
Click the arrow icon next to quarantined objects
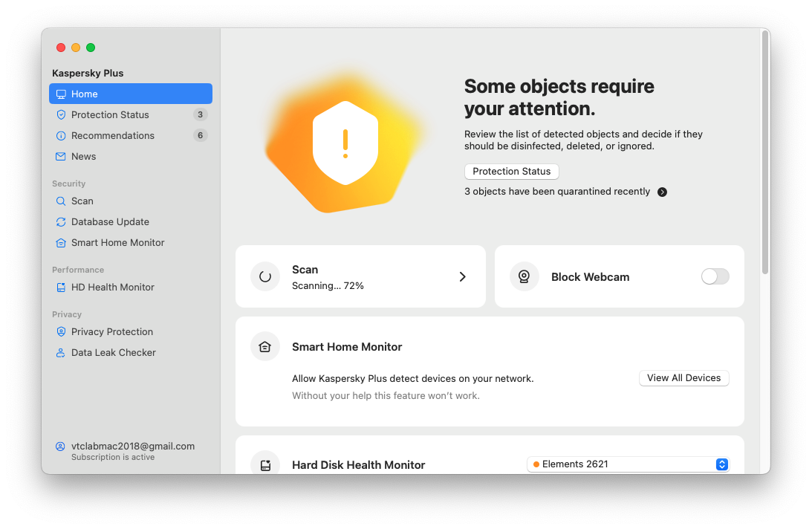click(662, 192)
